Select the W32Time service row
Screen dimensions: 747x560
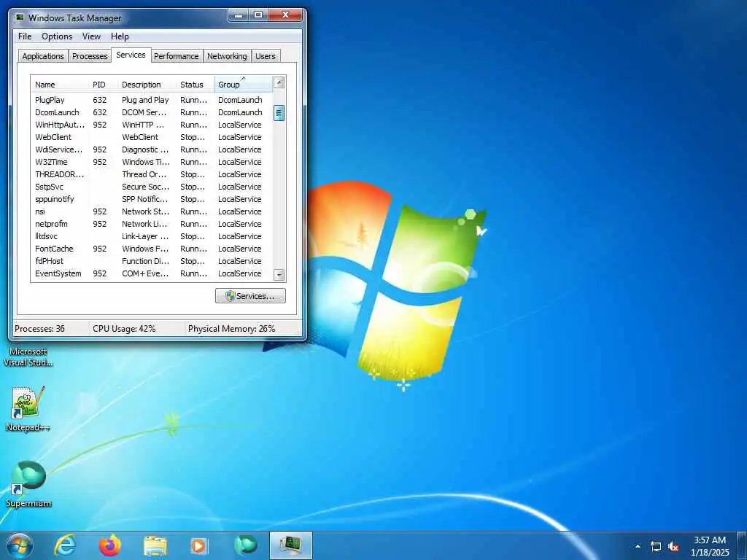[152, 162]
